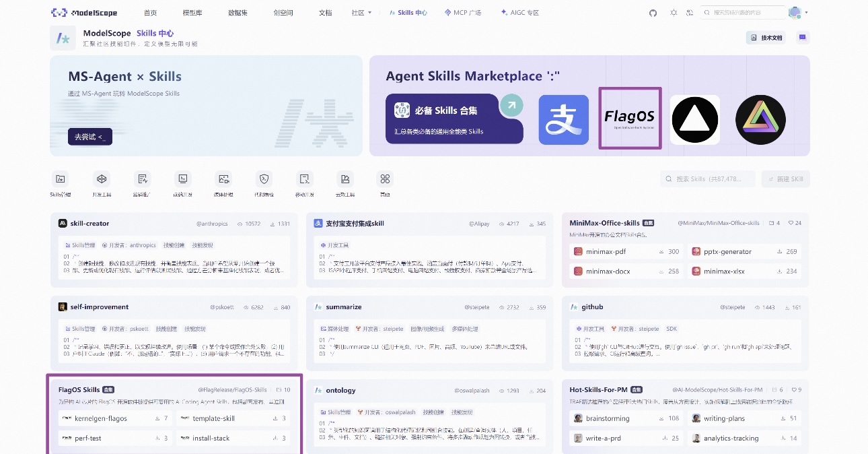The height and width of the screenshot is (454, 868).
Task: Open the 创空间 menu item
Action: pyautogui.click(x=283, y=13)
